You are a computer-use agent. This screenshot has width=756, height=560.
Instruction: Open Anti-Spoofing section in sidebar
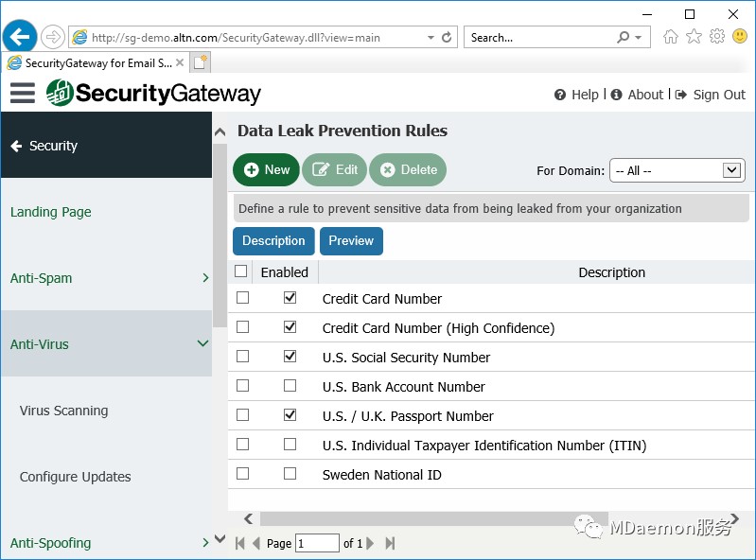pyautogui.click(x=51, y=543)
